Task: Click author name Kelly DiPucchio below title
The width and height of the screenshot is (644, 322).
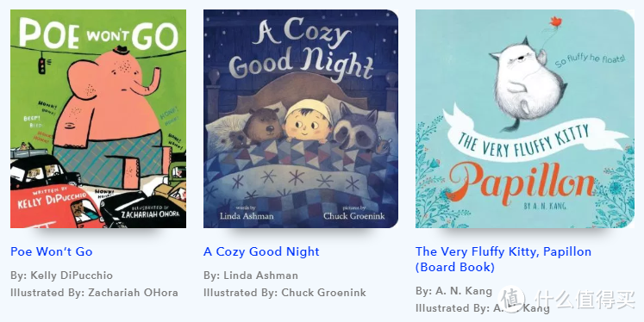Action: pos(72,276)
